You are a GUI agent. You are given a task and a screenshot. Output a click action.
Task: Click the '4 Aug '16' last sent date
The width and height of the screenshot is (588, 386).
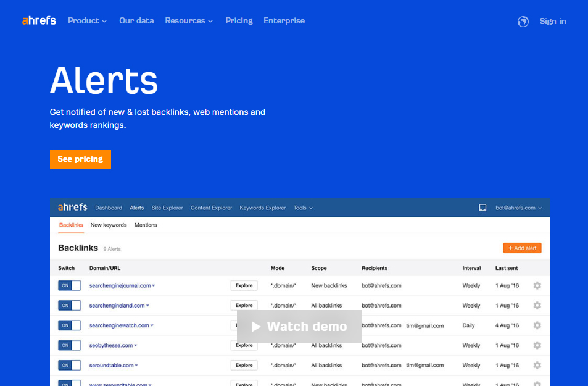[x=507, y=325]
